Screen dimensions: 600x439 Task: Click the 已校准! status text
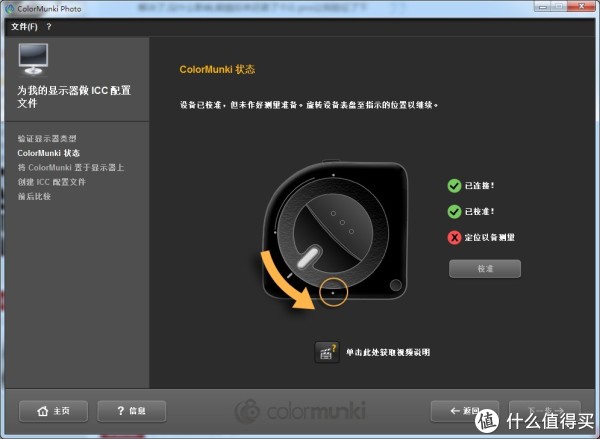[x=479, y=211]
